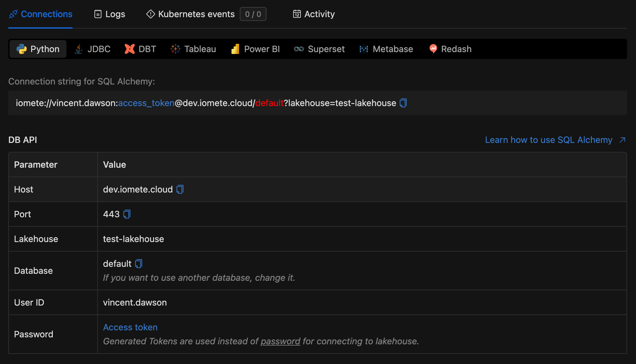Copy the Database value default
Viewport: 636px width, 364px height.
pos(139,264)
